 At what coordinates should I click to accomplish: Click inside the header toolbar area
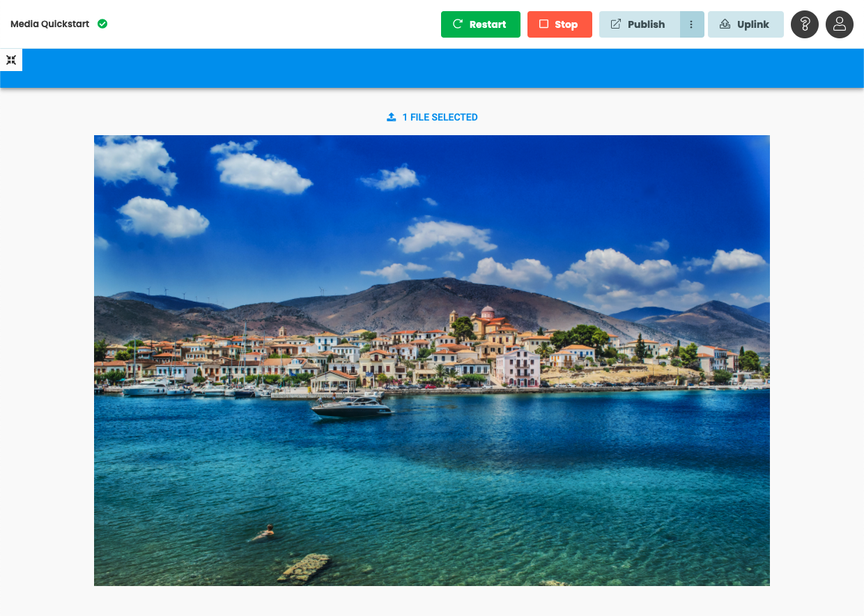click(279, 24)
